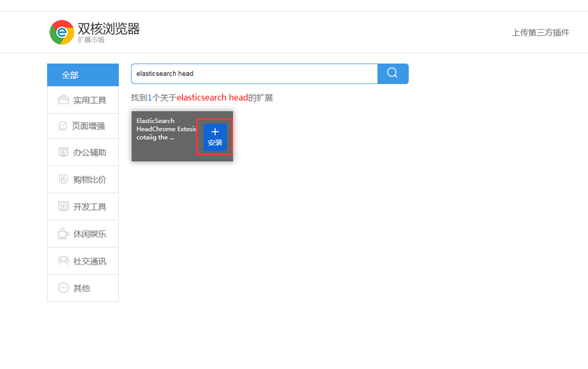Screen dimensions: 588x369
Task: Select the 全部 category tab
Action: tap(83, 75)
